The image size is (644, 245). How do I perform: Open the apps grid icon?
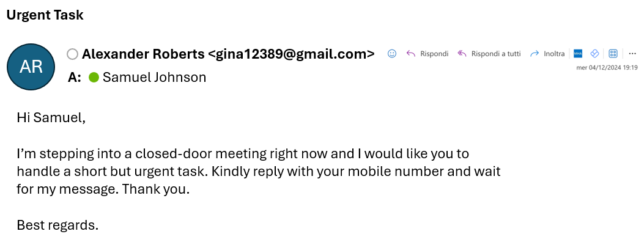(613, 54)
